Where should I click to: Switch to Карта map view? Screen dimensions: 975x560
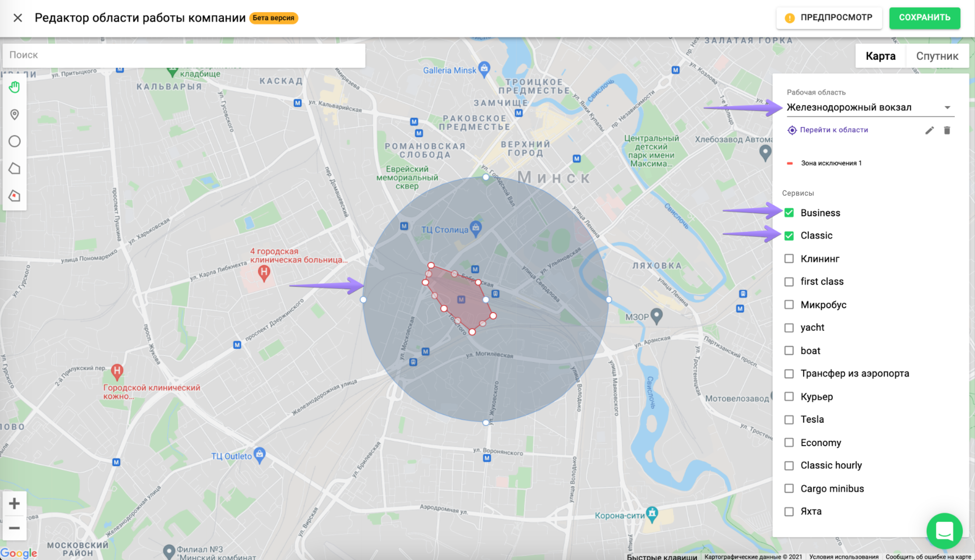pos(880,56)
